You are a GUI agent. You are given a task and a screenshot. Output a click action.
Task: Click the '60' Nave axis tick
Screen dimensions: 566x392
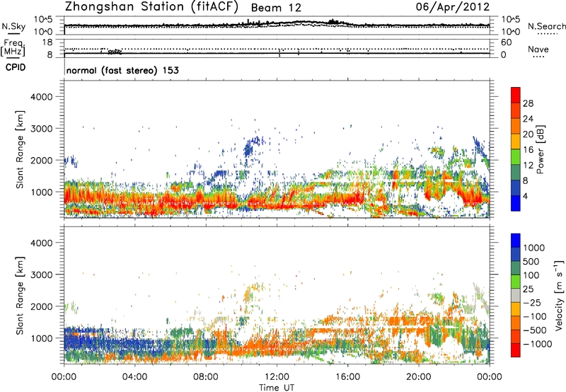(x=507, y=42)
